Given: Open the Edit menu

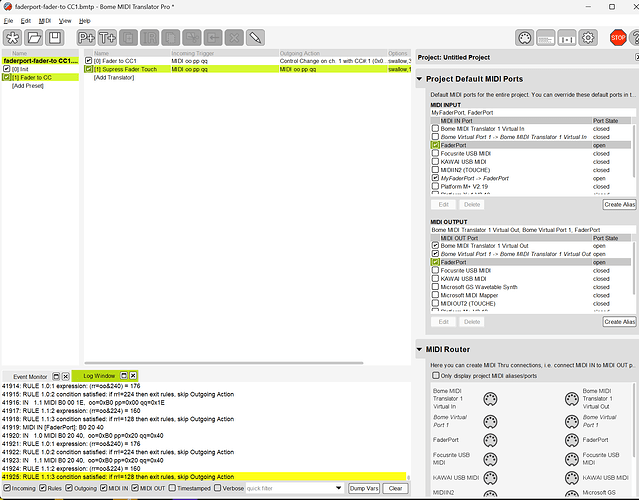Looking at the screenshot, I should (x=26, y=21).
